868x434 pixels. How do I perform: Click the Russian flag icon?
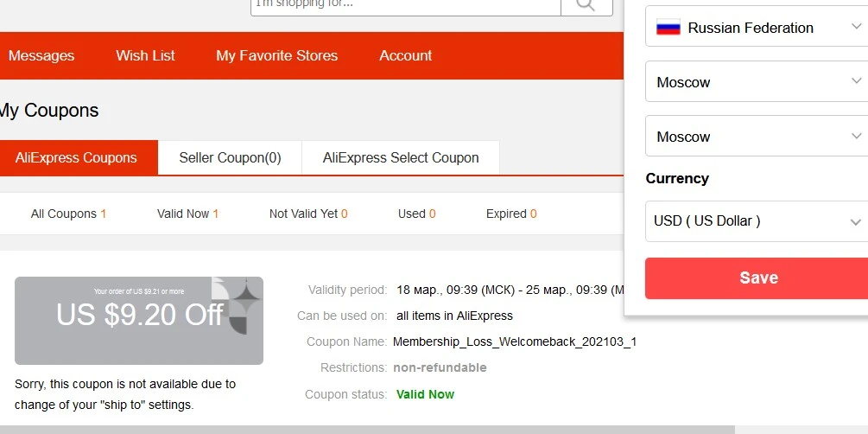[x=668, y=27]
